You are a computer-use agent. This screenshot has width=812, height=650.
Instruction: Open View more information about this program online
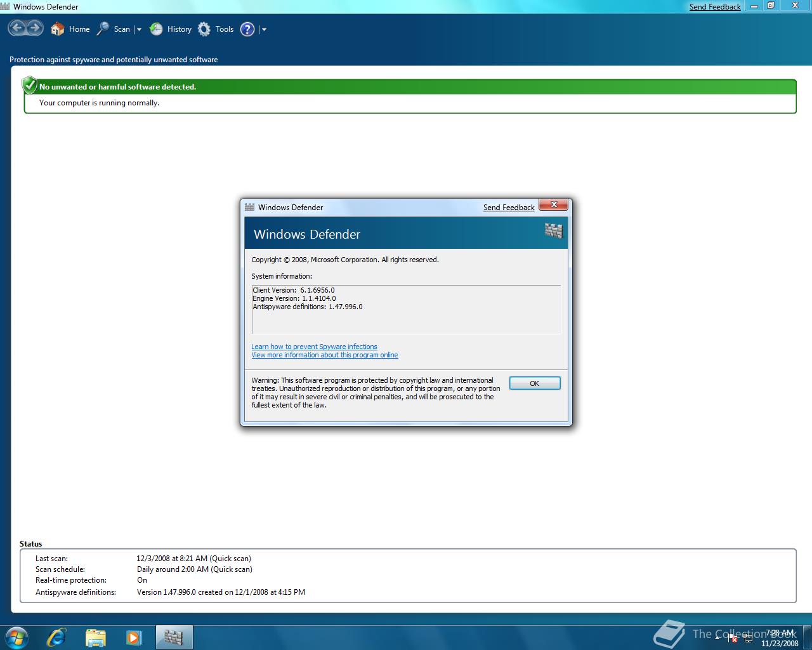coord(325,355)
